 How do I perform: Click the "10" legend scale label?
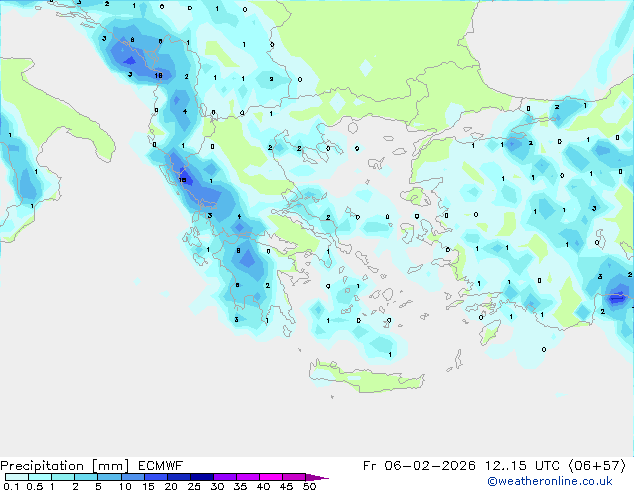click(x=125, y=486)
